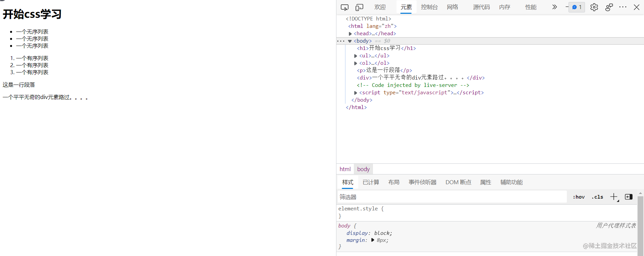644x256 pixels.
Task: Show more DevTools tabs chevron
Action: coord(554,7)
